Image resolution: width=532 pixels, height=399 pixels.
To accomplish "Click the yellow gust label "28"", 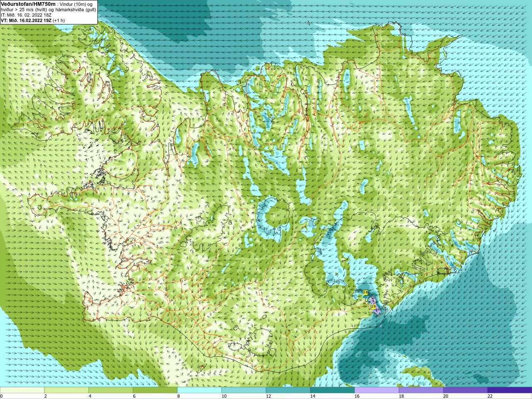I will tap(374, 306).
